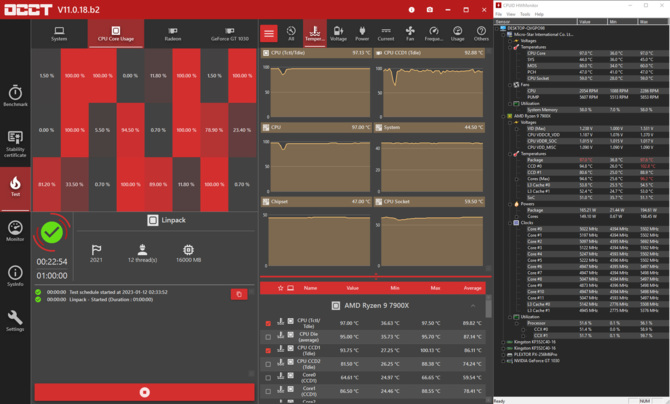Open the Stability certificate section
670x404 pixels.
15,144
